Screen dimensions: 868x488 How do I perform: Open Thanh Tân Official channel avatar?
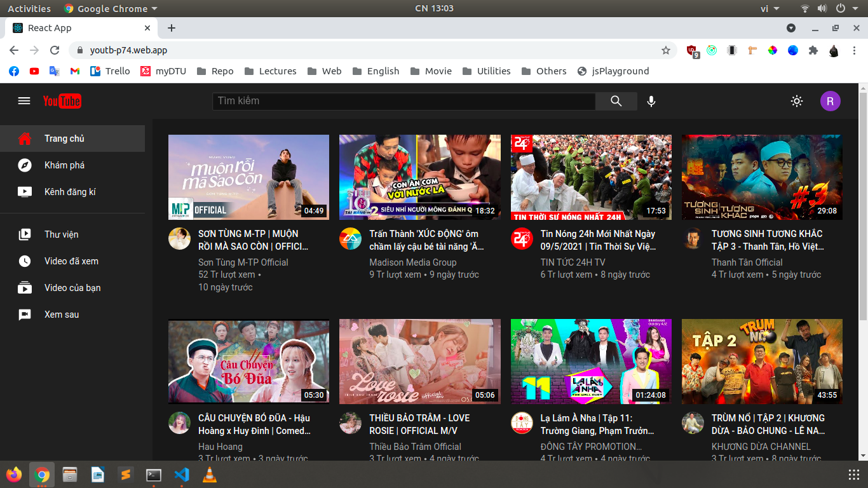pyautogui.click(x=693, y=239)
